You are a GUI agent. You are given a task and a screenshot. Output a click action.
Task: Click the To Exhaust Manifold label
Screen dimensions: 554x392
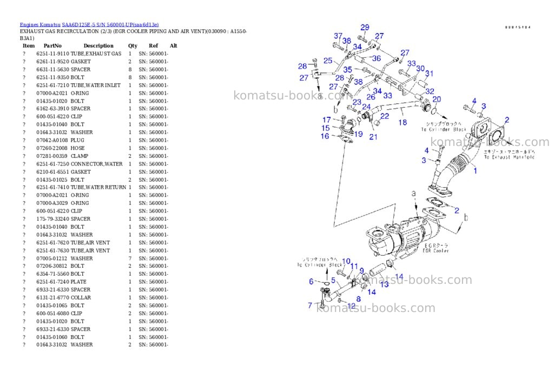[x=509, y=157]
